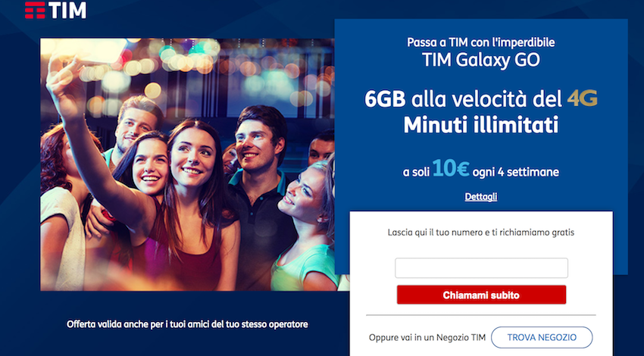Click the Passa a TIM con l'imperdibile text
This screenshot has width=644, height=356.
coord(481,42)
